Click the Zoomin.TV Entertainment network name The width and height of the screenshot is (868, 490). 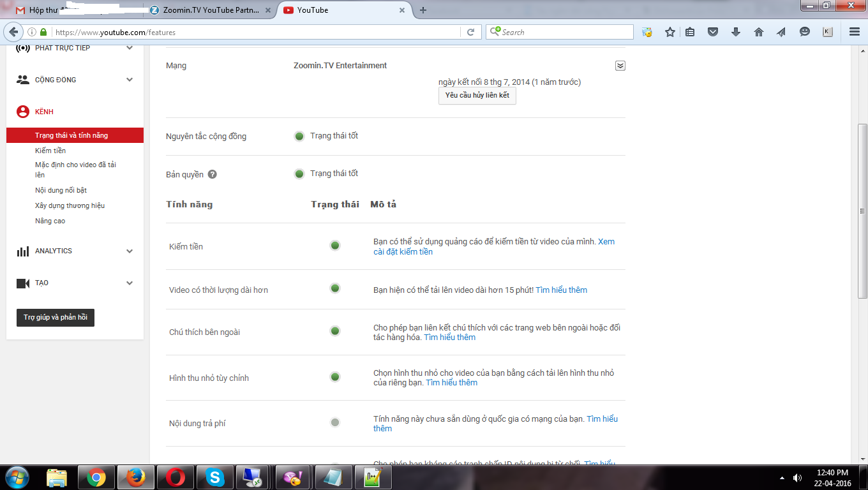340,66
